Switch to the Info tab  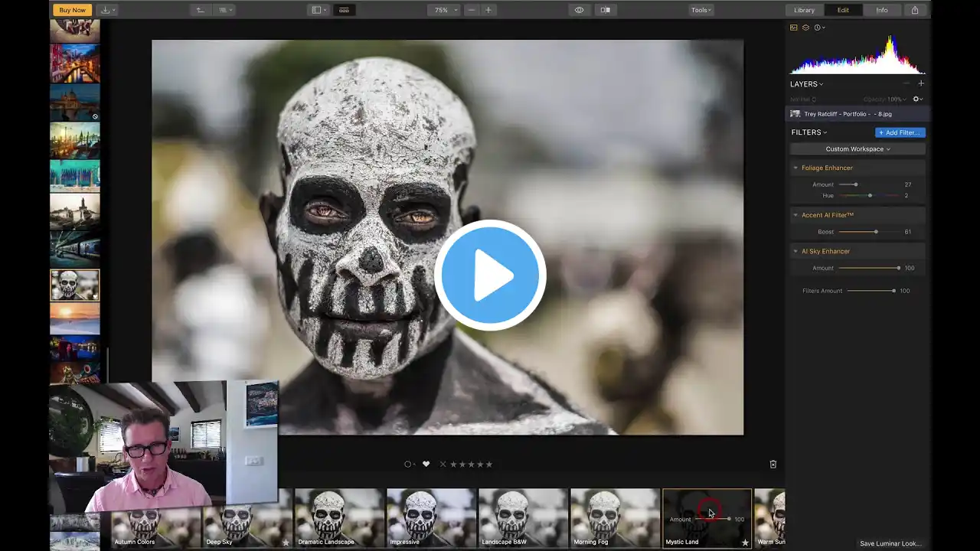click(x=882, y=10)
